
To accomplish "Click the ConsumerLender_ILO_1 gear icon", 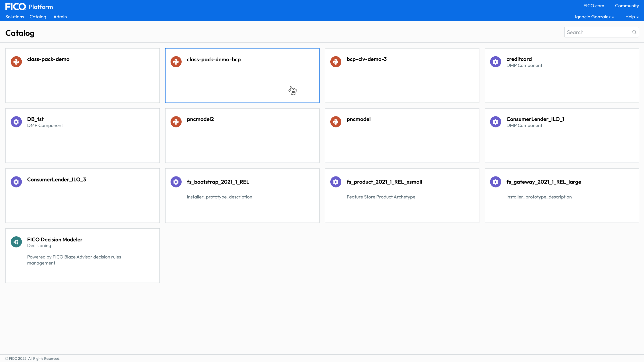I will (x=495, y=122).
